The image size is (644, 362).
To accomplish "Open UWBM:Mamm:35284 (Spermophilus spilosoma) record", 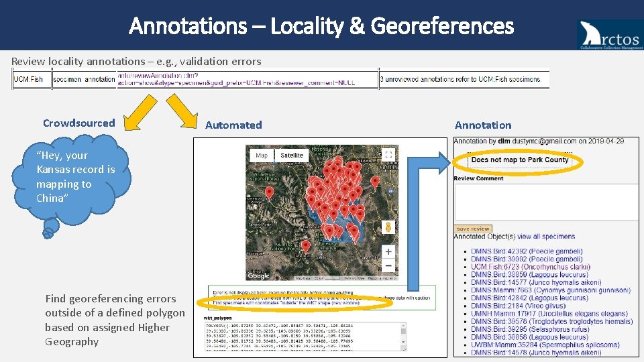I will point(545,345).
